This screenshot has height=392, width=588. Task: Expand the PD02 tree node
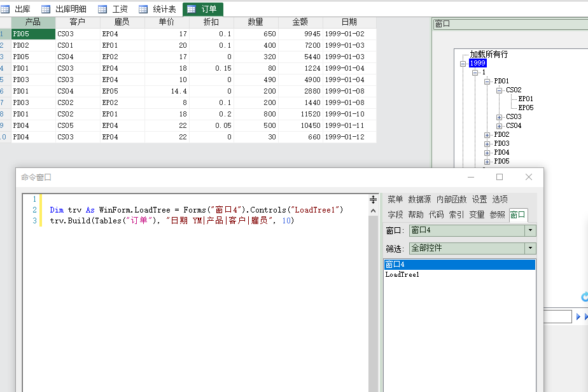487,135
